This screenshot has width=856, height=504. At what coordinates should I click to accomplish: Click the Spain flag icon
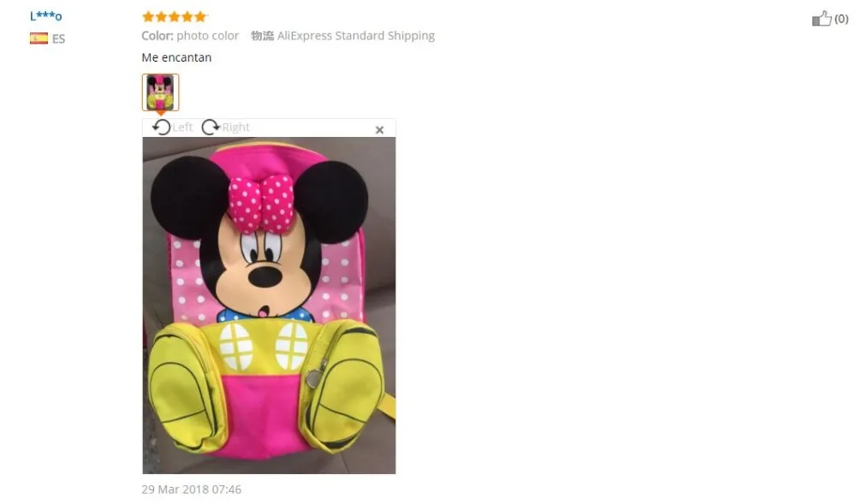pos(39,39)
